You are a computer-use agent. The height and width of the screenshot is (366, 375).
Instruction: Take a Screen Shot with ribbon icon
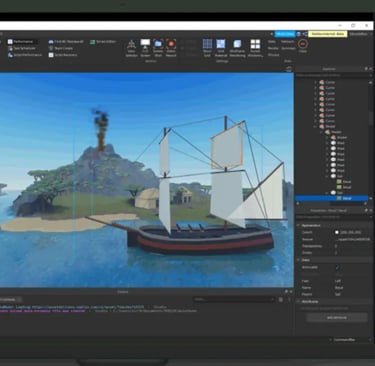point(158,48)
